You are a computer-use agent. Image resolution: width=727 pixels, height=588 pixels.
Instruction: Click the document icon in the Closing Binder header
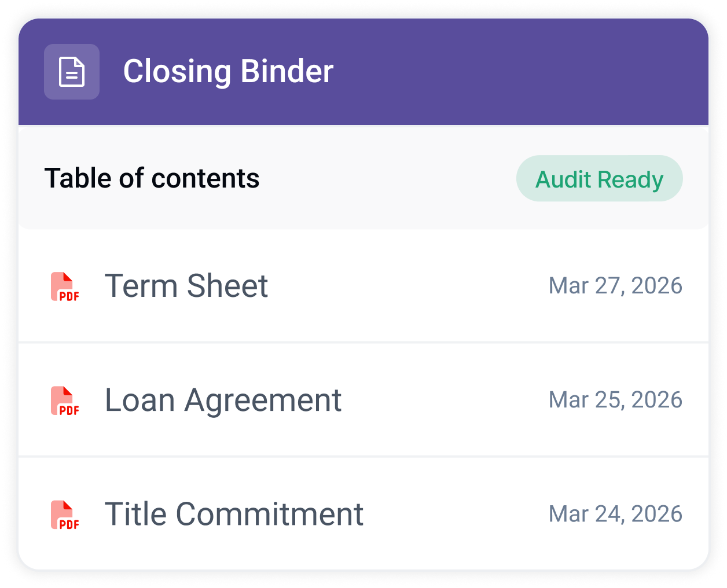pos(72,72)
